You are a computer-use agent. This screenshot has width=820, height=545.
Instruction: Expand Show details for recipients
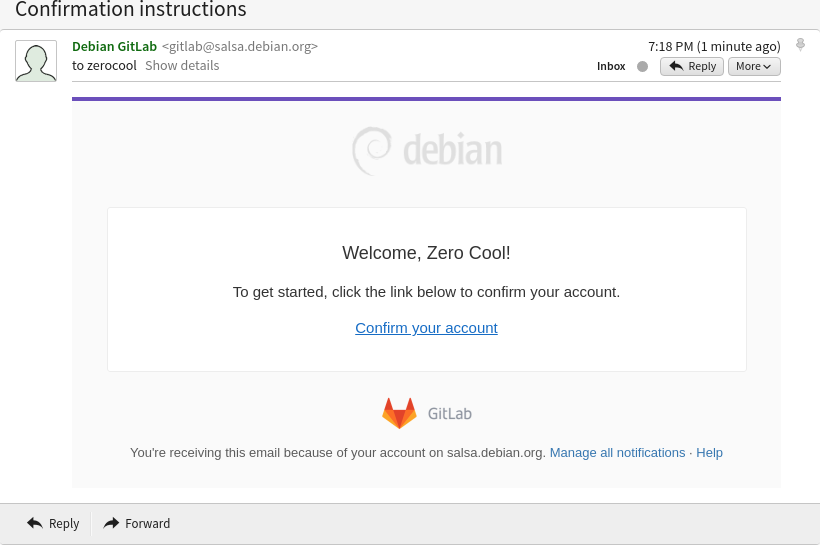182,66
